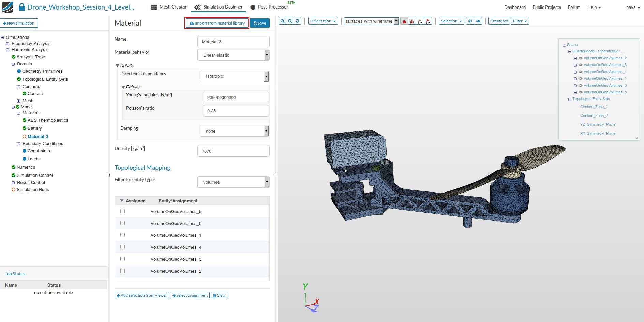This screenshot has height=322, width=644.
Task: Activate edge picking, the third tetrahedron icon
Action: tap(420, 21)
